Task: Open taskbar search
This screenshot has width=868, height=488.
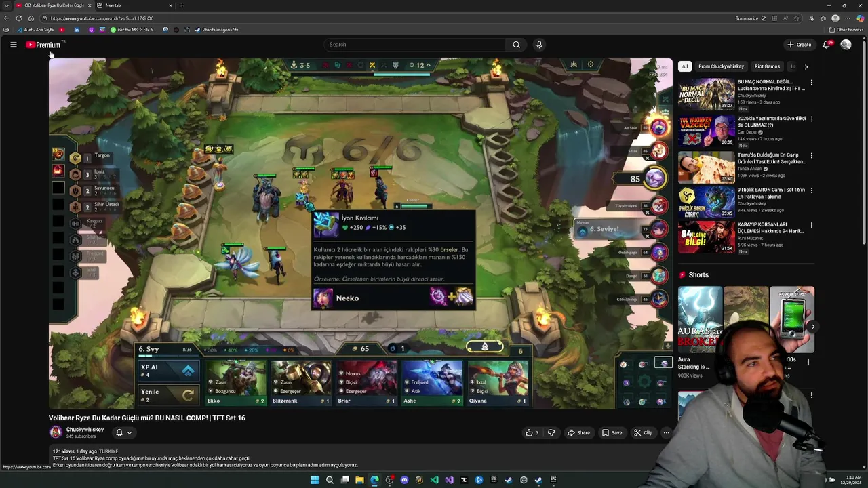Action: 330,480
